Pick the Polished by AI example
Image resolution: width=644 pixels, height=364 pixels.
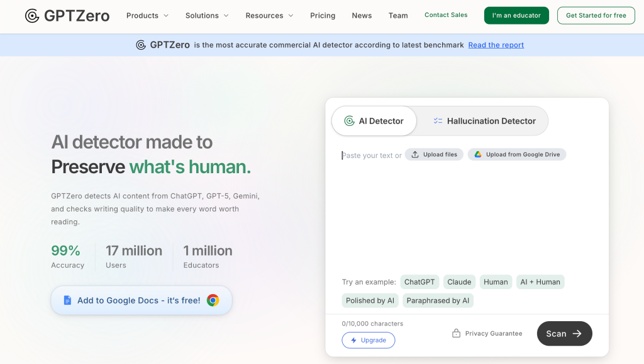[370, 300]
